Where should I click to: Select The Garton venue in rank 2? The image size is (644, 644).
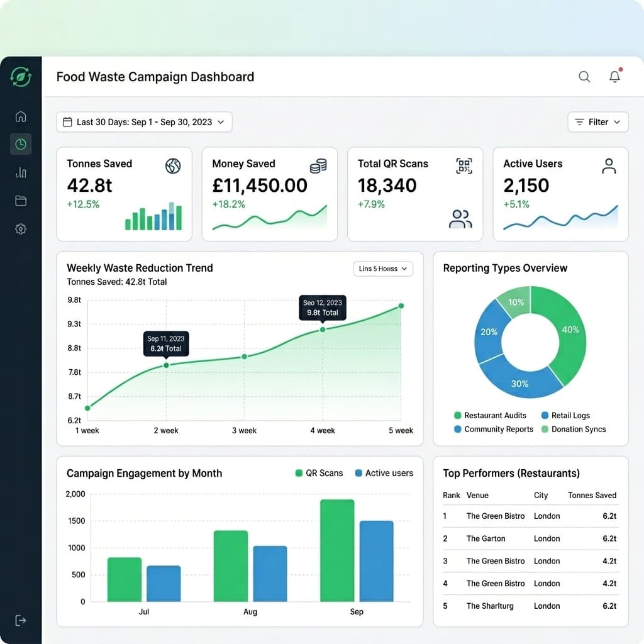pyautogui.click(x=486, y=538)
